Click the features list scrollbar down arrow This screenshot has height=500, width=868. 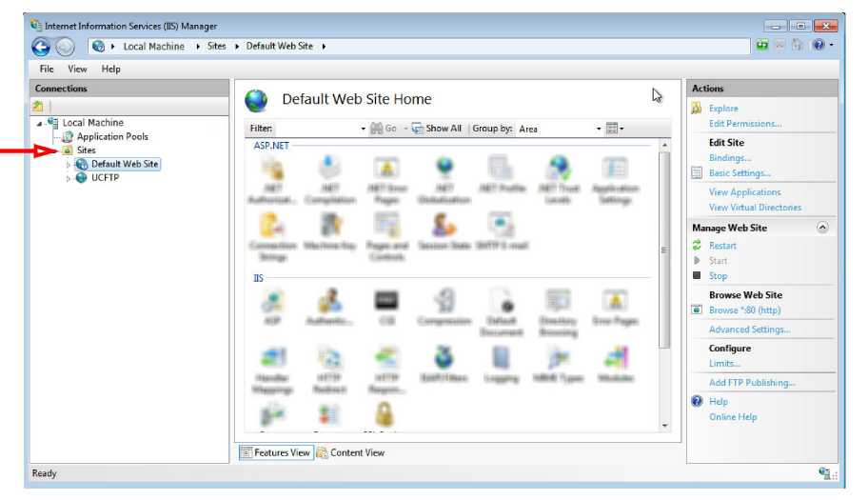664,426
